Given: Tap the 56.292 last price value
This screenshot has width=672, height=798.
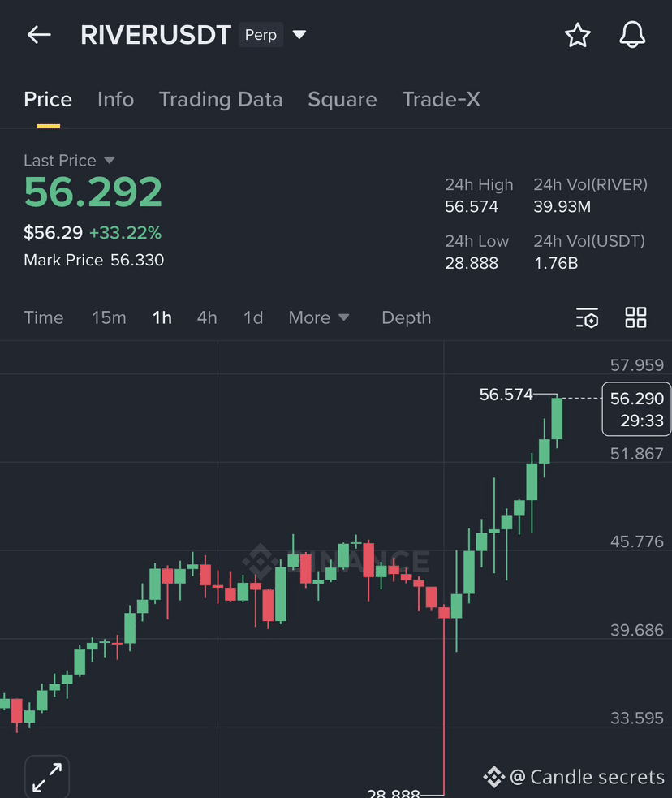Looking at the screenshot, I should [93, 192].
